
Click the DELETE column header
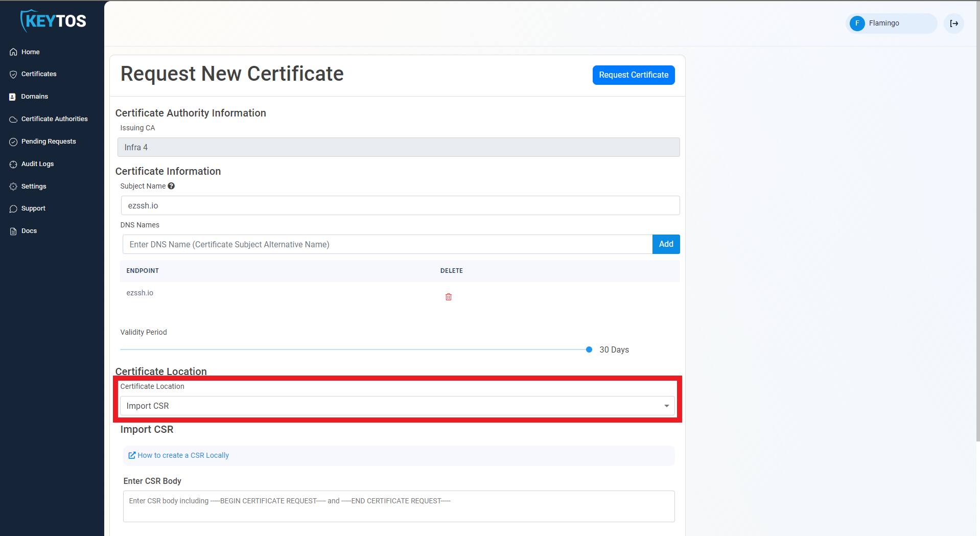452,271
